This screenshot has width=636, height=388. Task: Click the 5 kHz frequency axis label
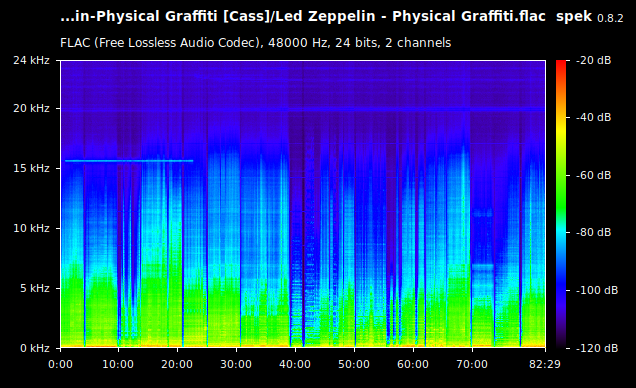[x=34, y=288]
